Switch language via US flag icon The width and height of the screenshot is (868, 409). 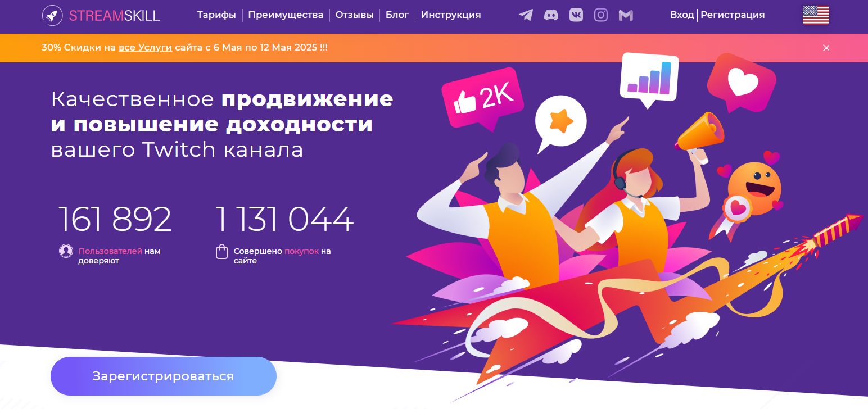pyautogui.click(x=816, y=15)
